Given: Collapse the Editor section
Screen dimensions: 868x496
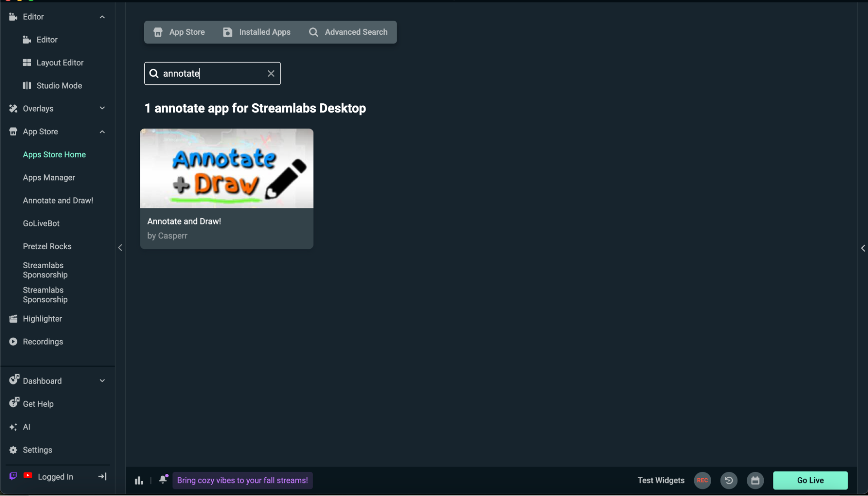Looking at the screenshot, I should (102, 16).
